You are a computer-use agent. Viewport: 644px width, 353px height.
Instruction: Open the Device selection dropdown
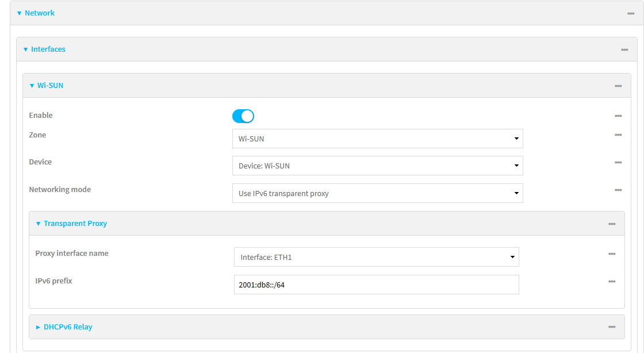(x=516, y=166)
